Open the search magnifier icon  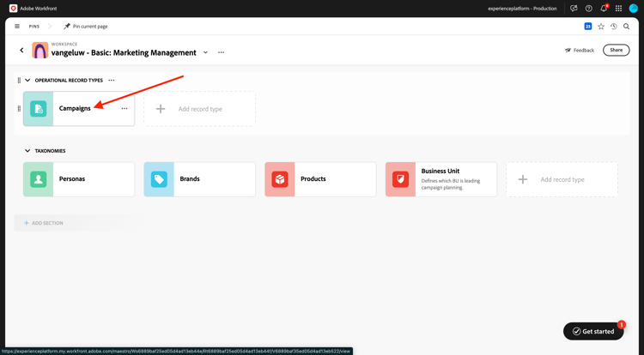[626, 27]
